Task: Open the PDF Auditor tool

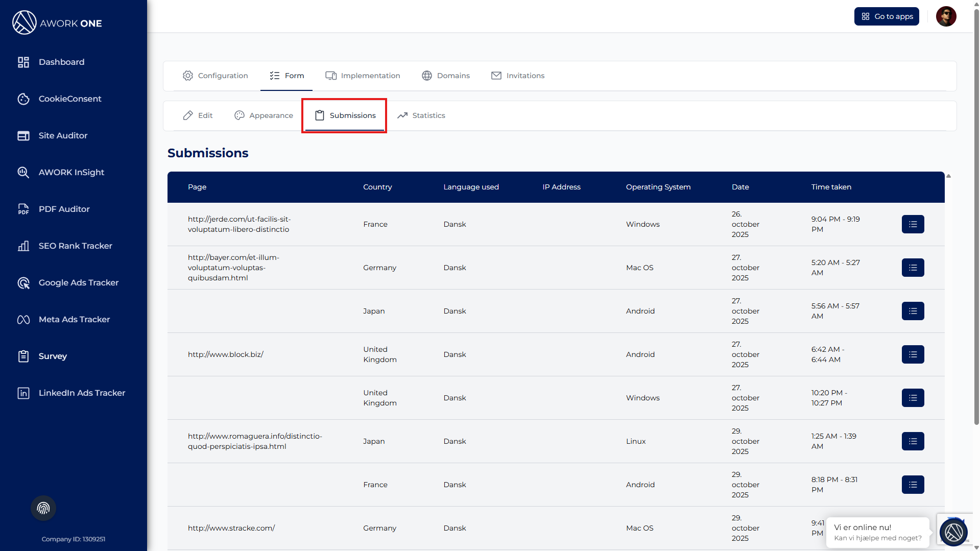Action: [x=64, y=209]
